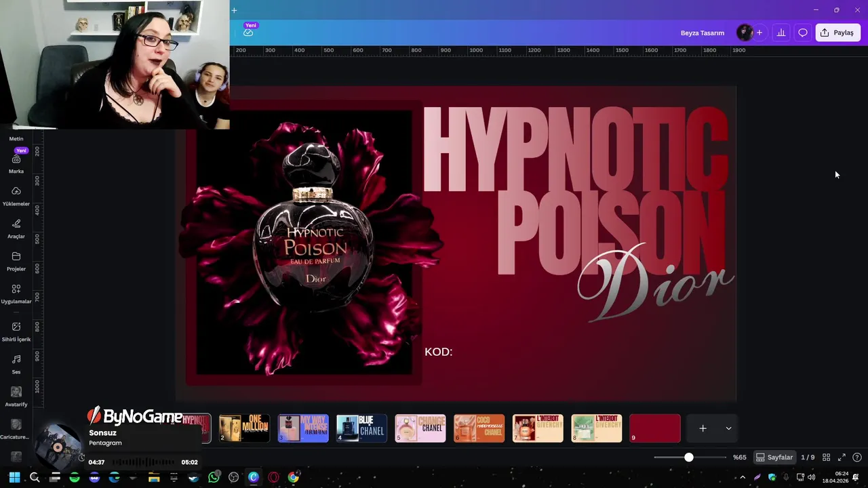Viewport: 868px width, 488px height.
Task: Open Windows Start menu
Action: click(x=14, y=478)
